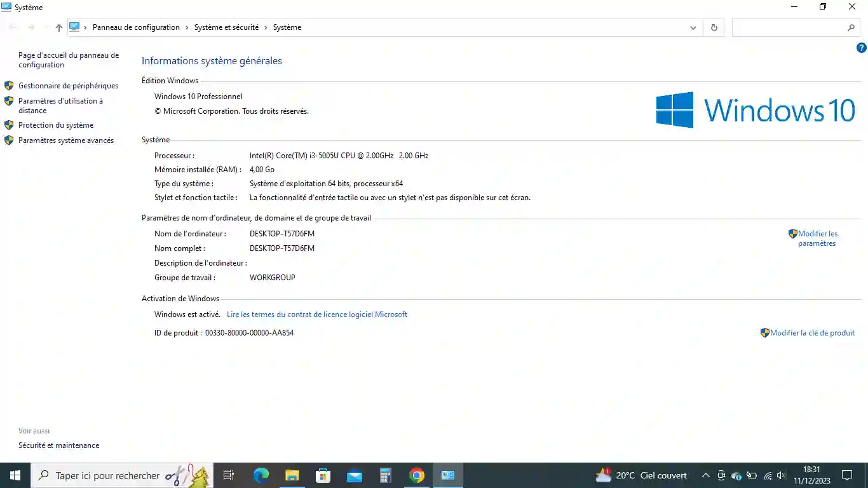The width and height of the screenshot is (868, 488).
Task: Click the shield icon beside Paramètres d'utilisation à distance
Action: pyautogui.click(x=9, y=101)
